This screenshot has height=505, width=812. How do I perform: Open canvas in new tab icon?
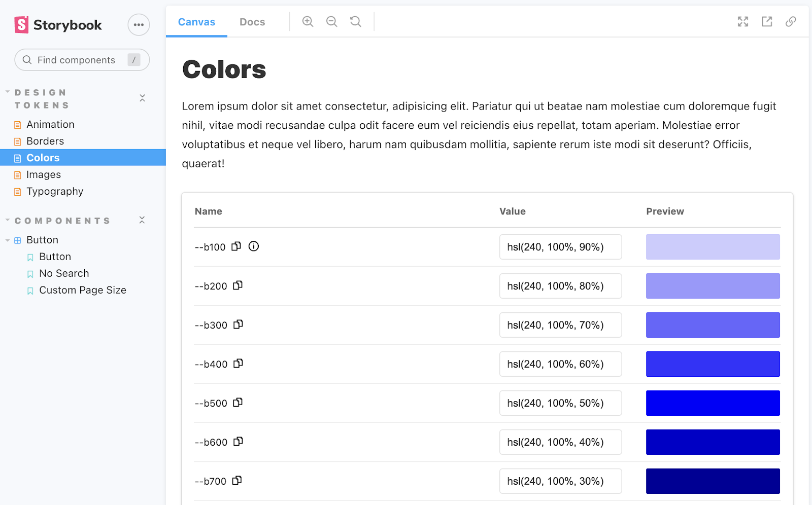(767, 21)
